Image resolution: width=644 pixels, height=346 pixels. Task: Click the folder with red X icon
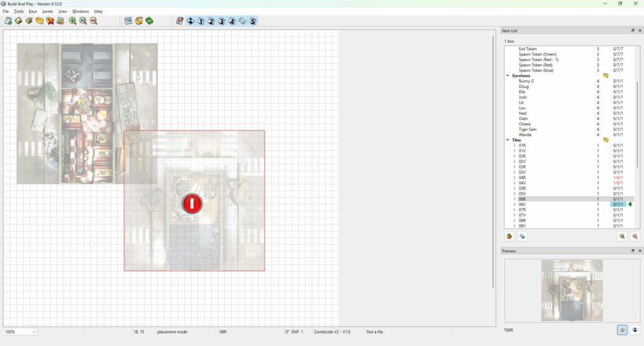click(50, 21)
